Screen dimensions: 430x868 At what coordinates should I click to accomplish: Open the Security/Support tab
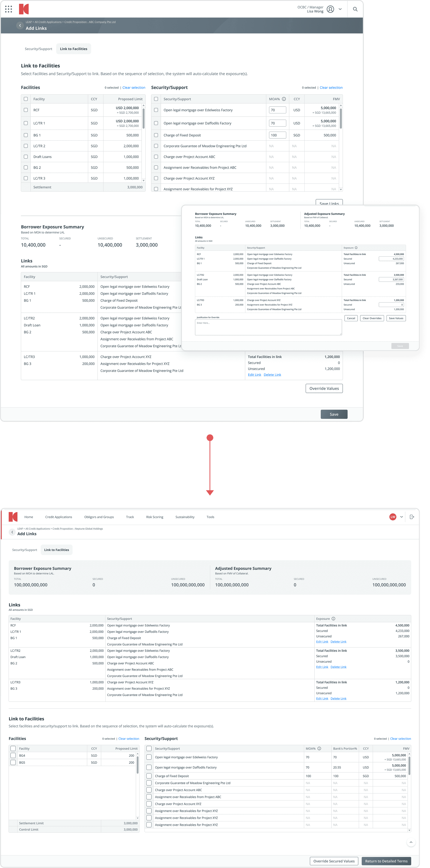click(x=38, y=49)
